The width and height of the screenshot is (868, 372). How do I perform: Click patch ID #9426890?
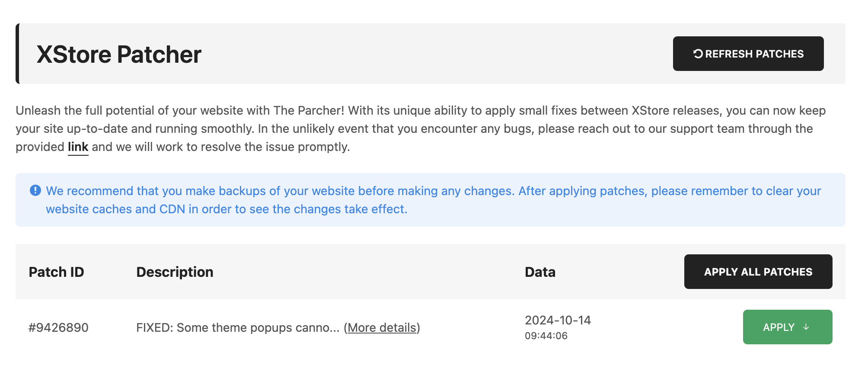58,328
